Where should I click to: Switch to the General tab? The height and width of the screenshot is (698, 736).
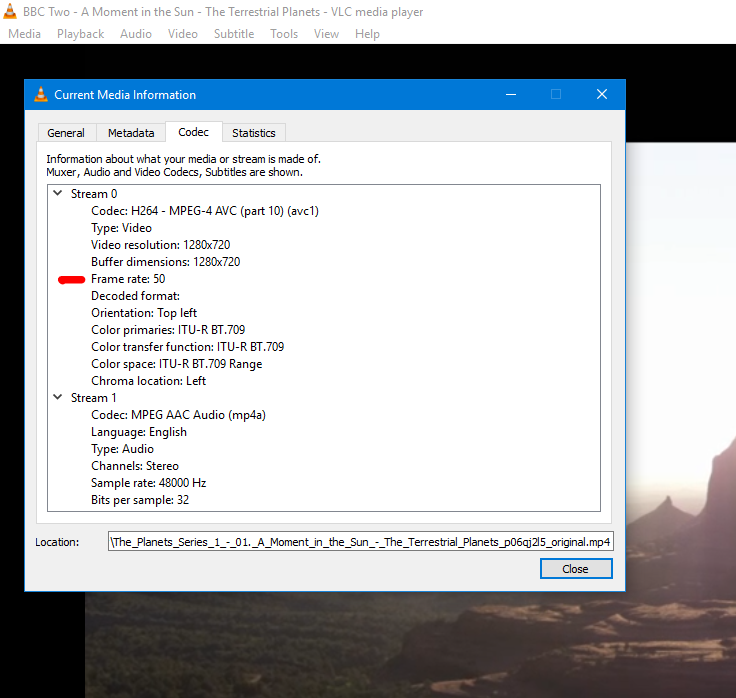(x=66, y=133)
